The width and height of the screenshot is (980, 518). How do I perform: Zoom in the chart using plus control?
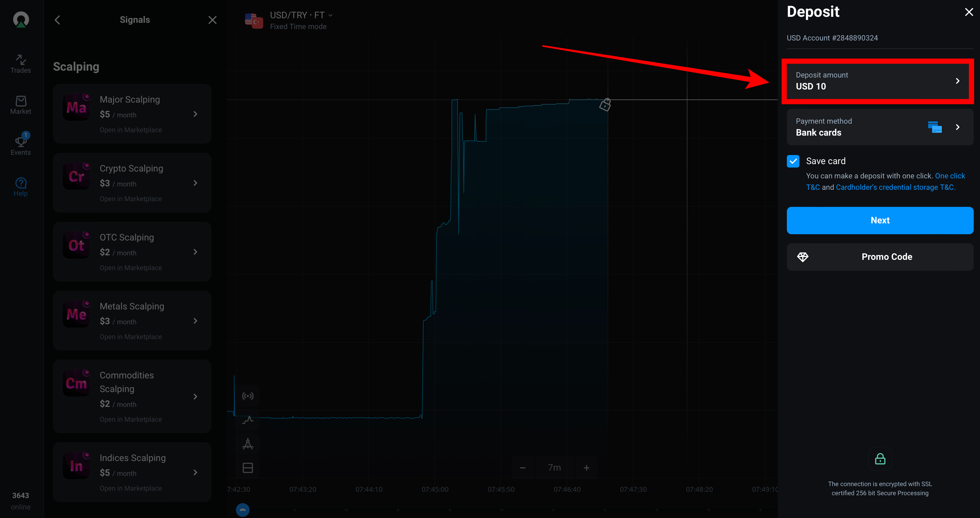(586, 467)
